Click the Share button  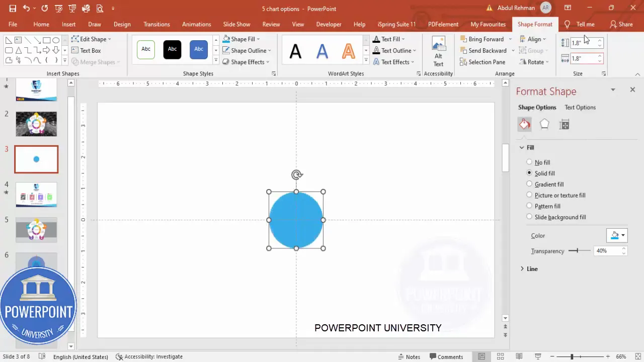[x=621, y=24]
